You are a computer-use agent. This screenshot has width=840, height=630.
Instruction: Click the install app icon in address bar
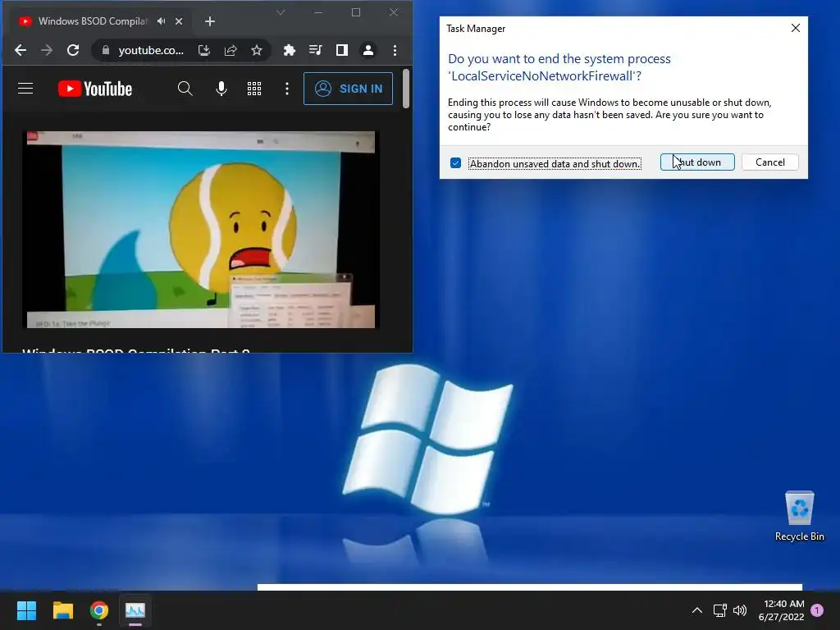coord(204,50)
